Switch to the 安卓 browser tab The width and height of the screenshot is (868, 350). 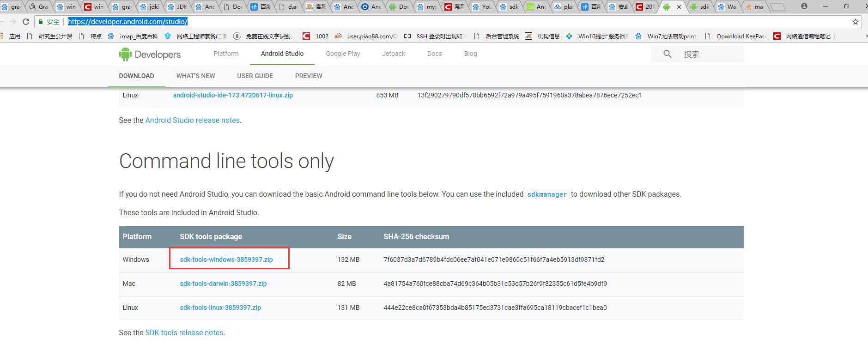coord(619,7)
